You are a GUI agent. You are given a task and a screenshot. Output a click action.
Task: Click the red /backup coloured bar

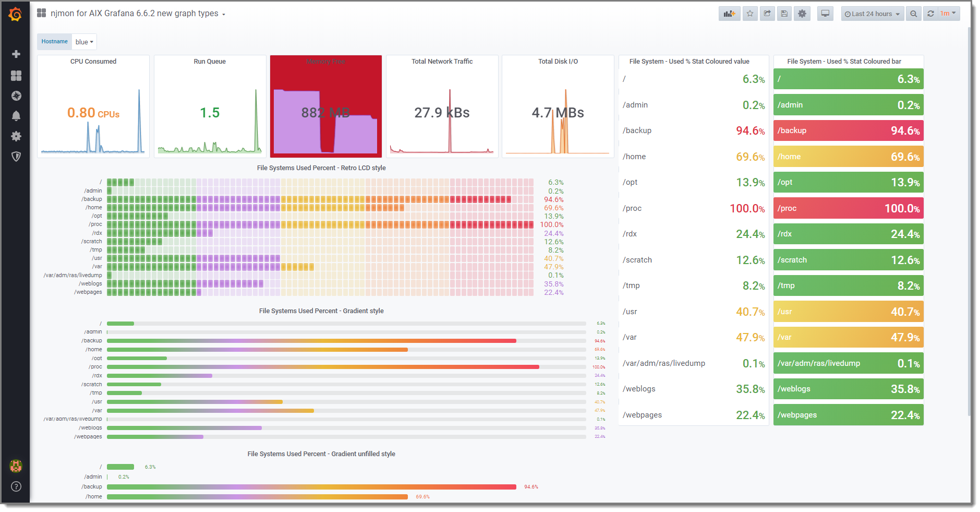click(x=849, y=130)
